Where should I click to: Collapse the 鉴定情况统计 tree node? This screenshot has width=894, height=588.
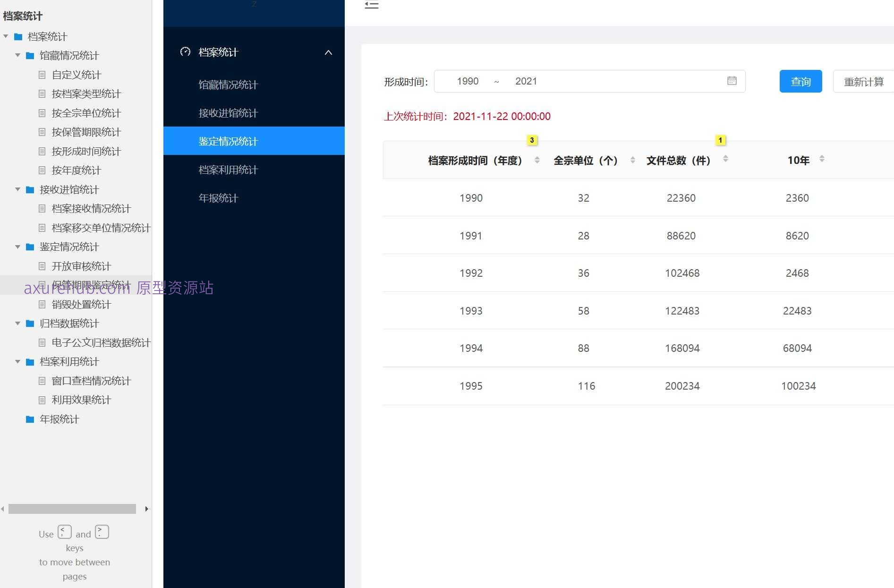coord(17,247)
